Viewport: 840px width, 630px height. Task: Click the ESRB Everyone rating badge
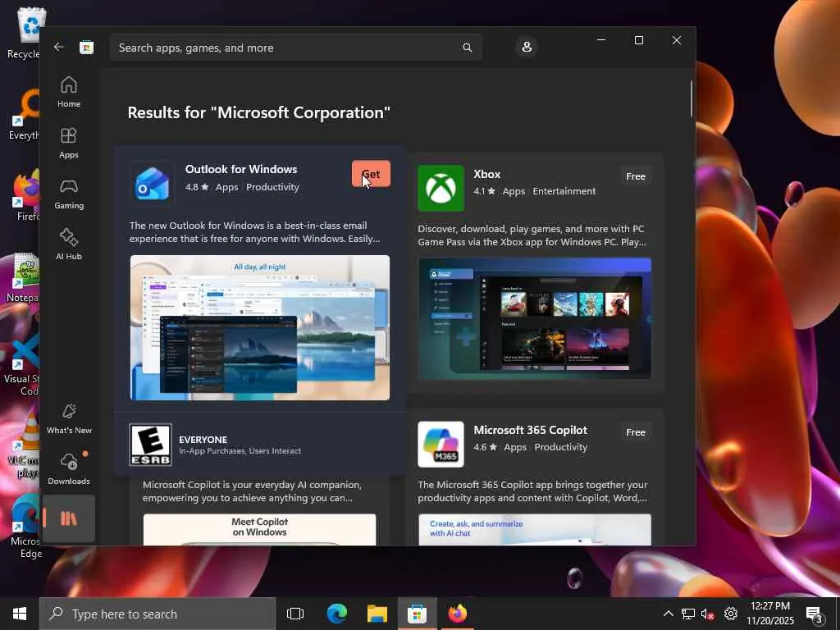click(151, 445)
